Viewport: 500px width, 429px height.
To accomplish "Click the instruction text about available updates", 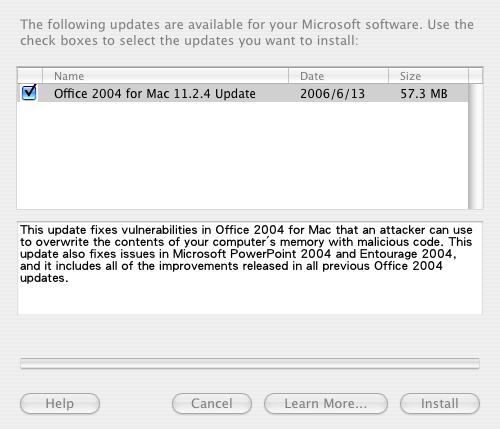I will pyautogui.click(x=247, y=33).
